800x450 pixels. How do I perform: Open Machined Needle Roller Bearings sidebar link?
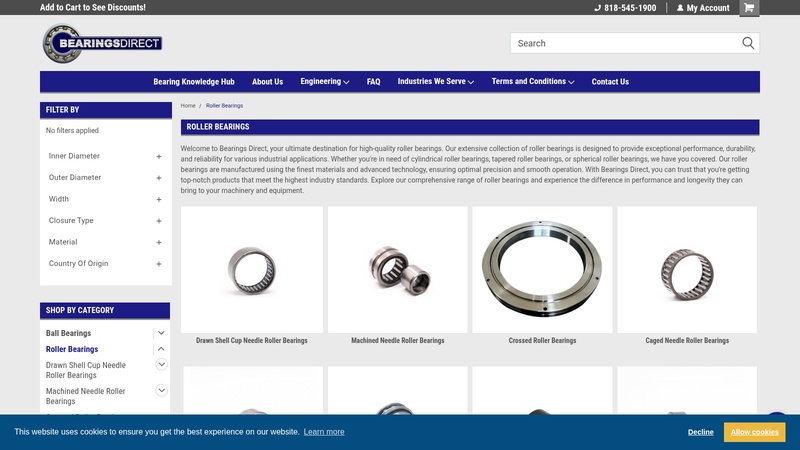click(85, 396)
